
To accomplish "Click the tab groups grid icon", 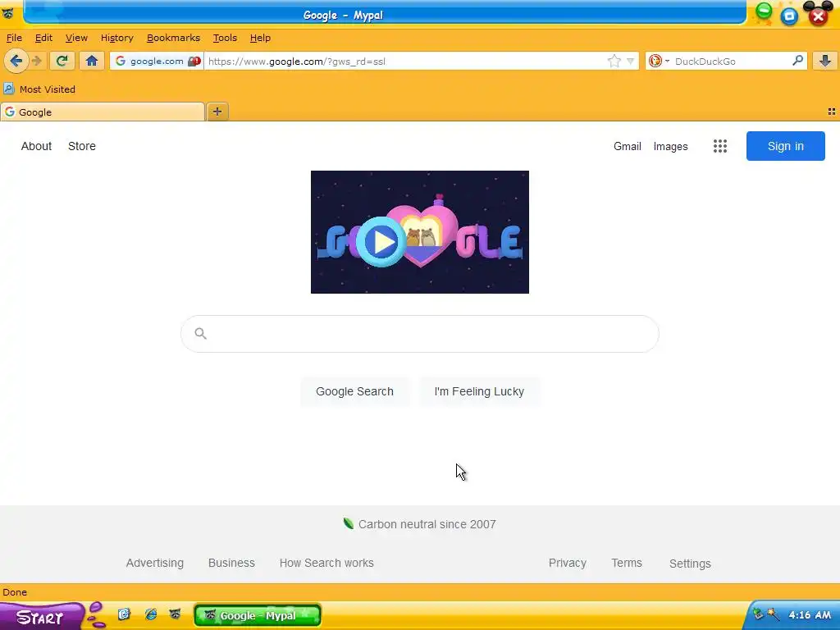I will (x=832, y=112).
